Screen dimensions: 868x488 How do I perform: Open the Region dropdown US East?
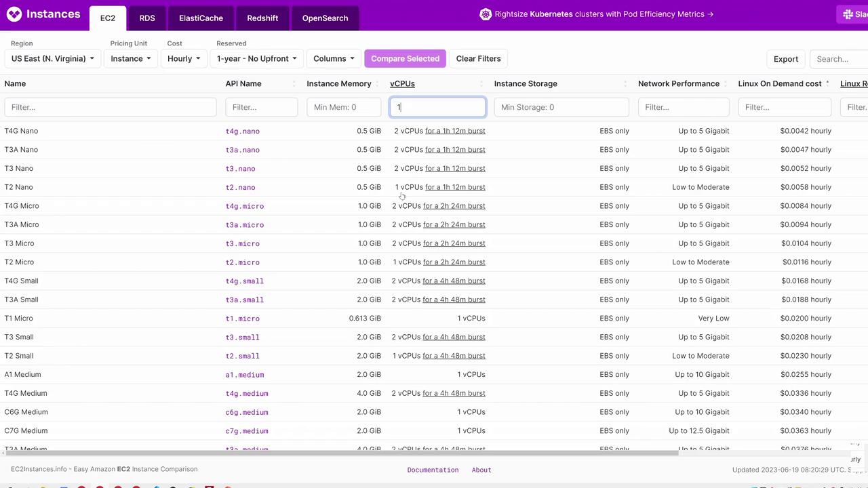pos(53,59)
